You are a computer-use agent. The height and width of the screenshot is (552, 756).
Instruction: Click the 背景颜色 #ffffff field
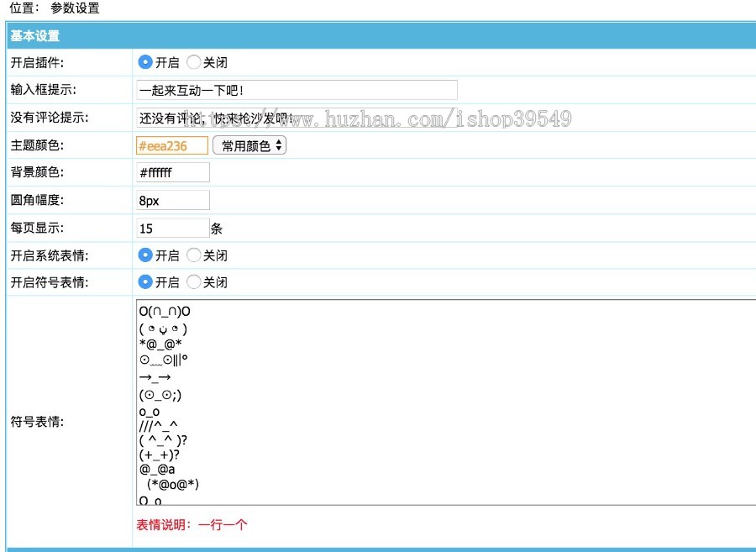(172, 172)
